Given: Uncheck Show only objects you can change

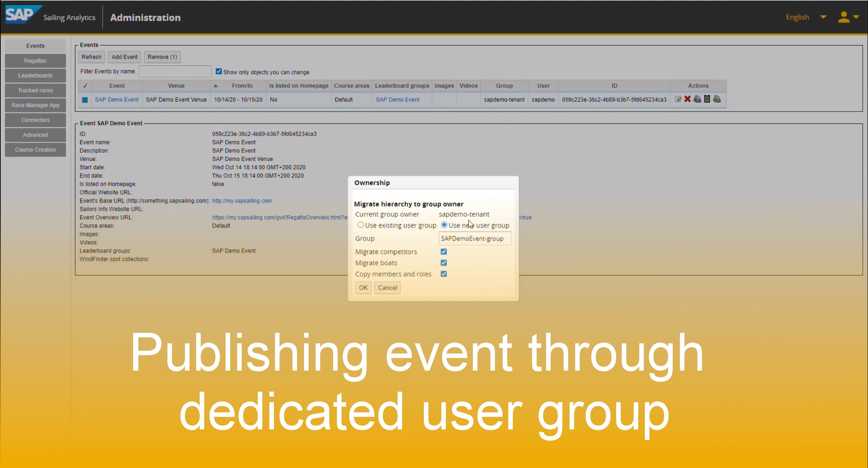Looking at the screenshot, I should [x=219, y=71].
